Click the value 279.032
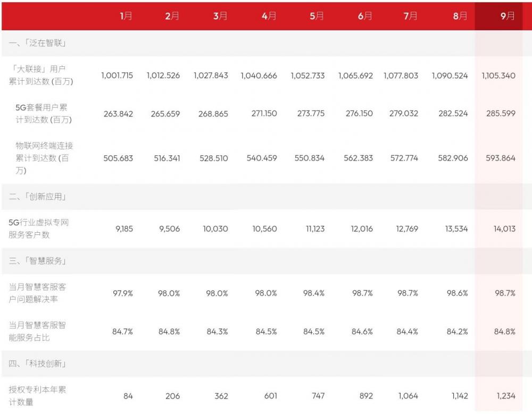532x414 pixels. (404, 114)
